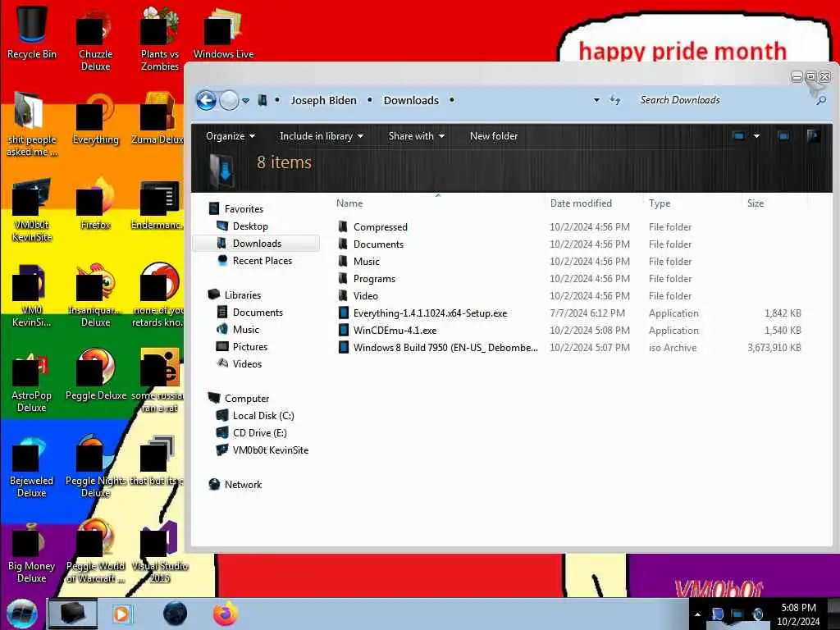Click the change view icon
The width and height of the screenshot is (840, 630).
coord(738,136)
